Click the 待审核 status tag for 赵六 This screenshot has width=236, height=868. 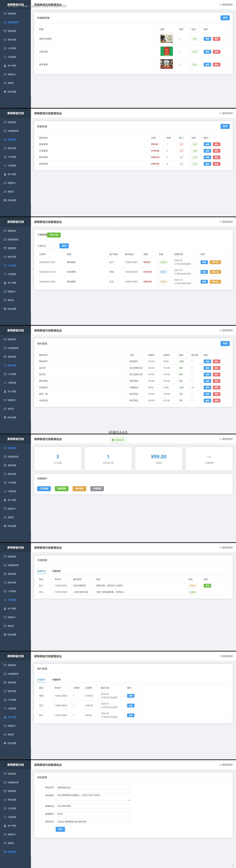tap(193, 586)
